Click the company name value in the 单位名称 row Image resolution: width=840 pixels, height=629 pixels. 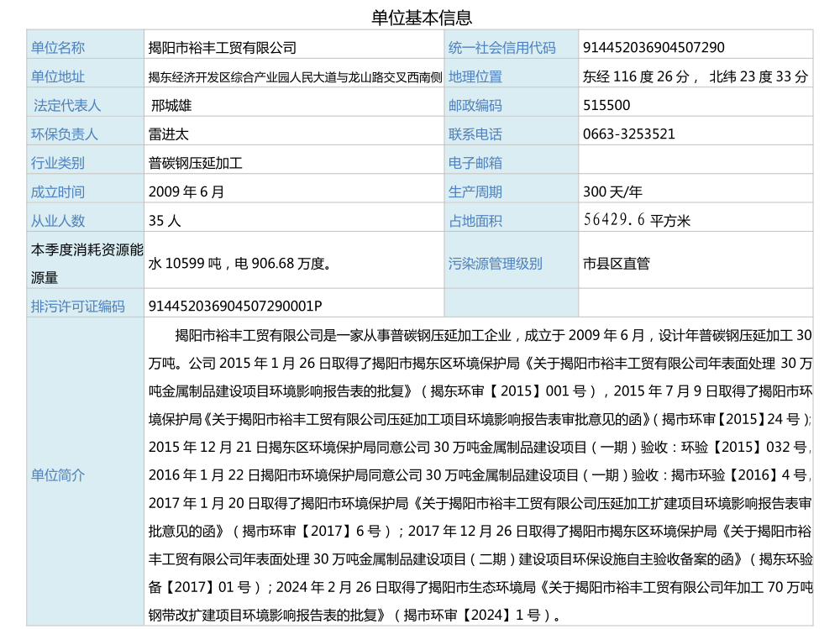point(223,48)
